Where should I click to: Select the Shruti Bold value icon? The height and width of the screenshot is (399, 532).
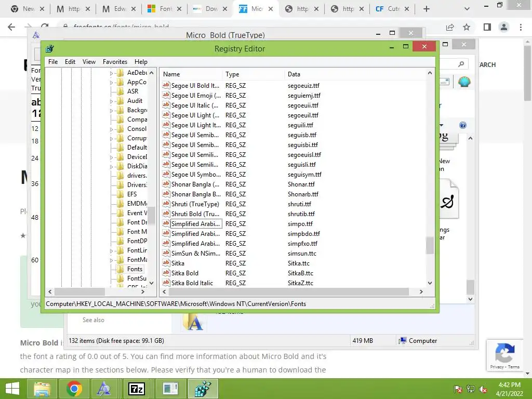[166, 214]
